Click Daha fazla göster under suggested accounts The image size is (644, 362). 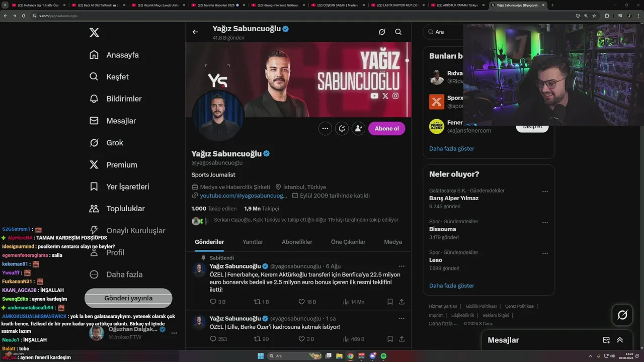coord(451,148)
